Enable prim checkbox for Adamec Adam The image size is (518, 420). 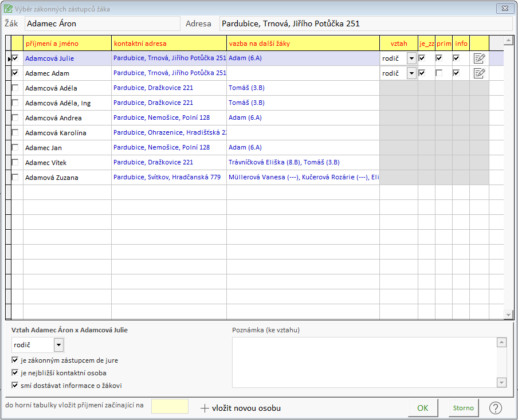tap(439, 73)
